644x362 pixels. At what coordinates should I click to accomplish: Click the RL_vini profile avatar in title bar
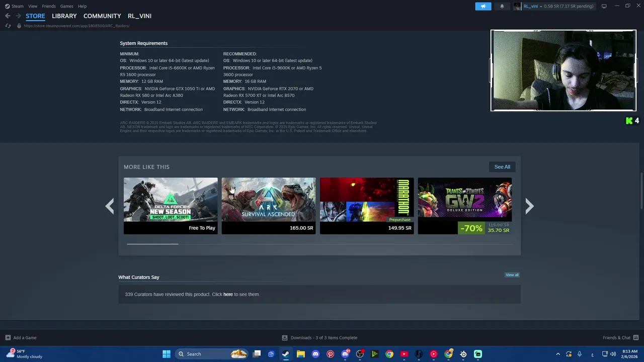[x=517, y=6]
